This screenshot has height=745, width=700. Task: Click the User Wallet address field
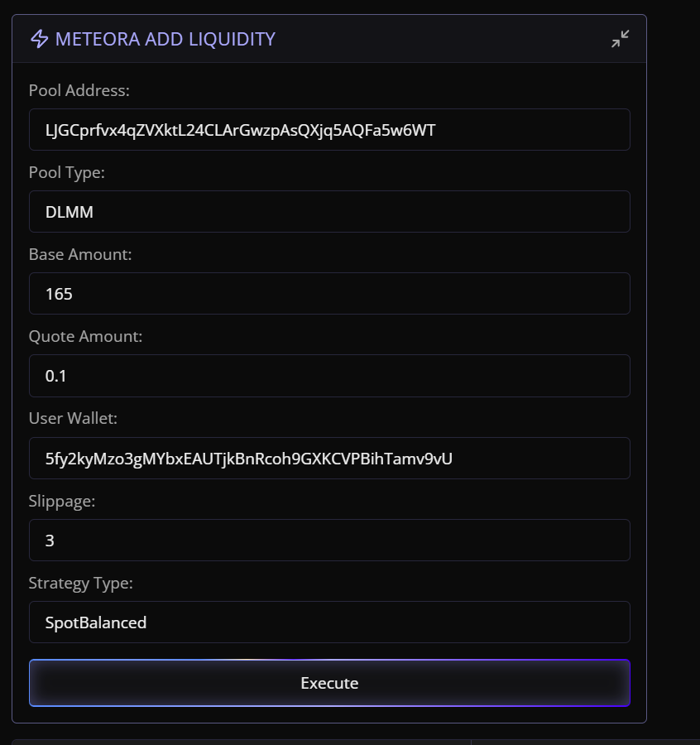coord(329,458)
